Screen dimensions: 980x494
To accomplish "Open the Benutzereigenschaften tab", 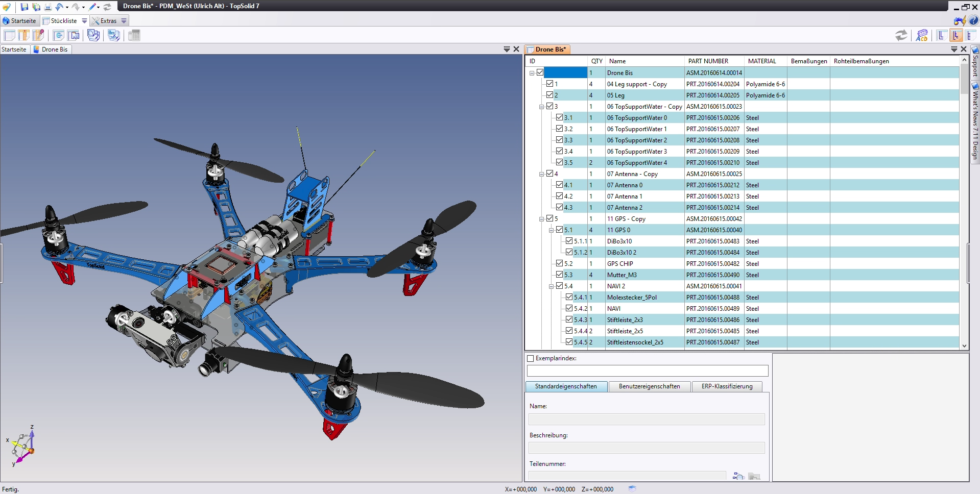I will click(x=649, y=386).
